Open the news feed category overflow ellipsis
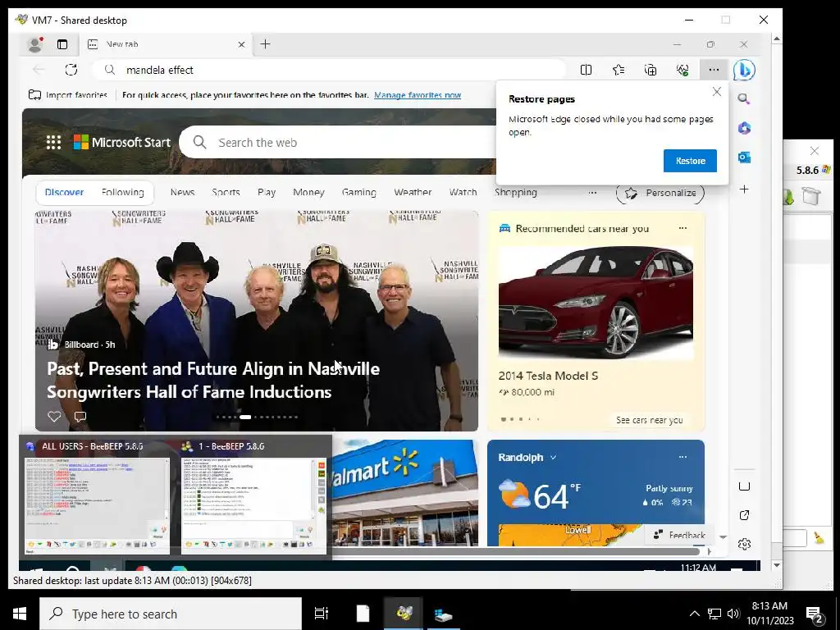 point(592,193)
